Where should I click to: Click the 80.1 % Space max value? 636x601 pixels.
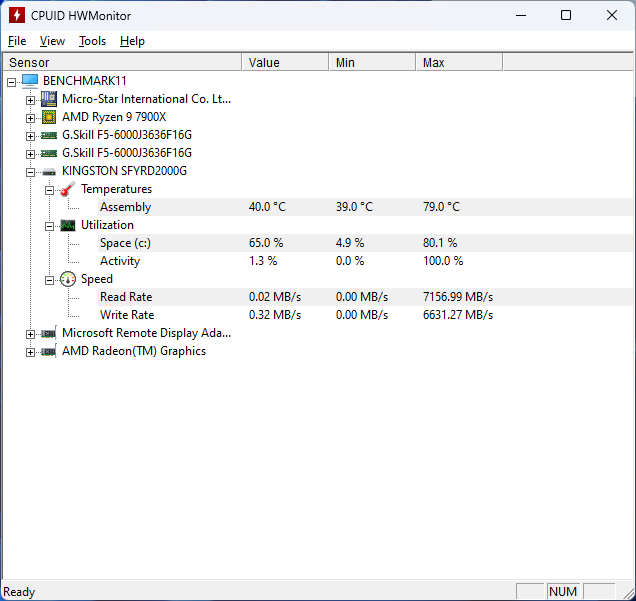440,243
